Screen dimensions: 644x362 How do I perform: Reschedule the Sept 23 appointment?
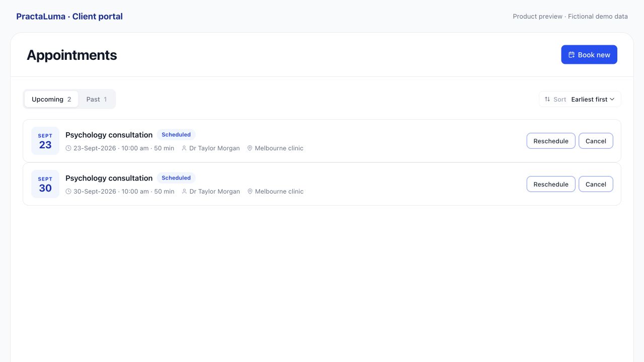click(551, 141)
